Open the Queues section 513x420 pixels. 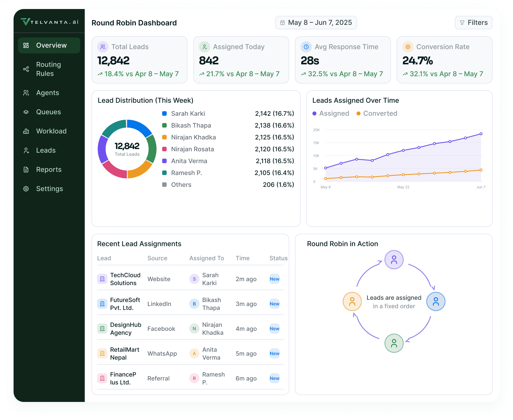(49, 112)
